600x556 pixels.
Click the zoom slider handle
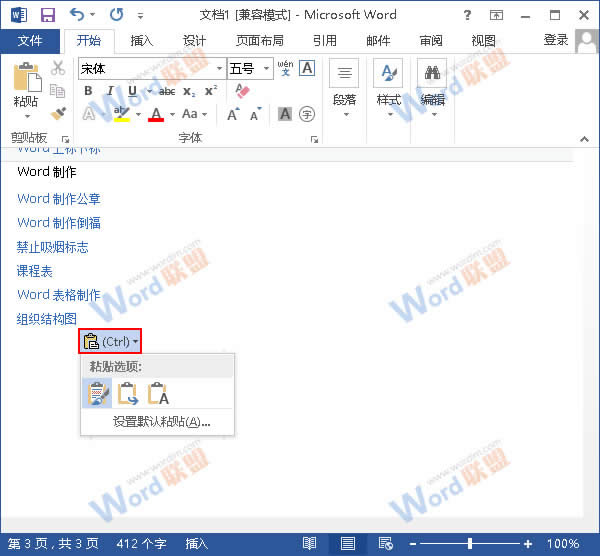(x=470, y=543)
